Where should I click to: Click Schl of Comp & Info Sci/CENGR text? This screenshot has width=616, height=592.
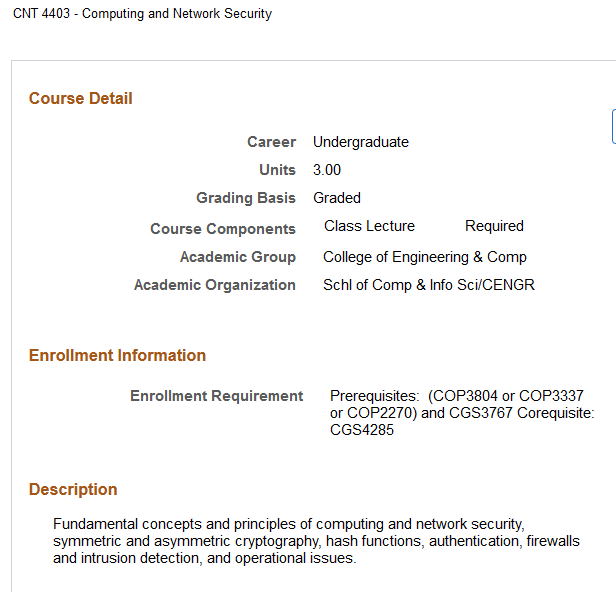429,285
